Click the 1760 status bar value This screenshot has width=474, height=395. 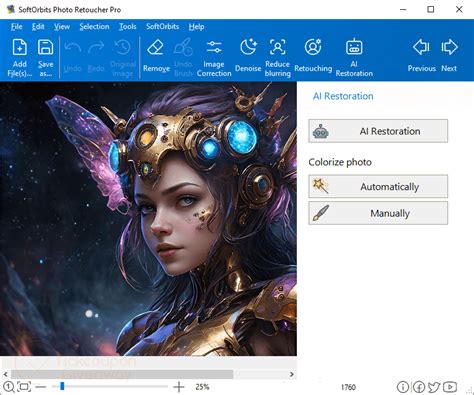click(x=348, y=387)
